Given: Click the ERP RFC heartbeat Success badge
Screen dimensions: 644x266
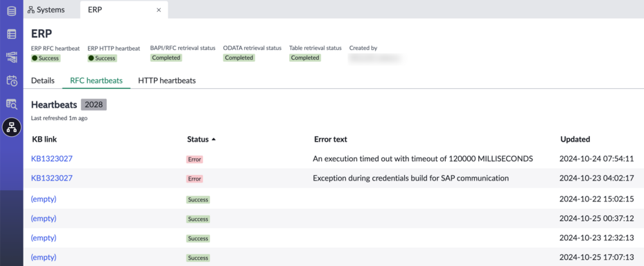Looking at the screenshot, I should click(x=46, y=58).
